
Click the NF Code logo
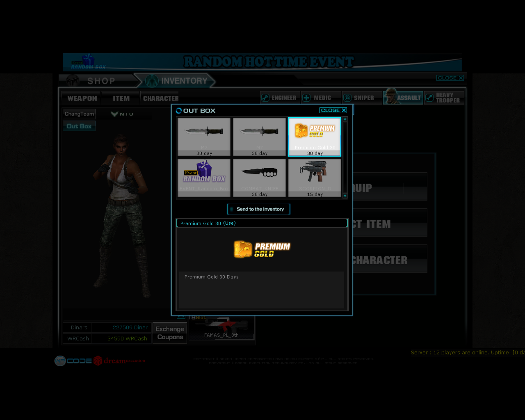(x=73, y=361)
